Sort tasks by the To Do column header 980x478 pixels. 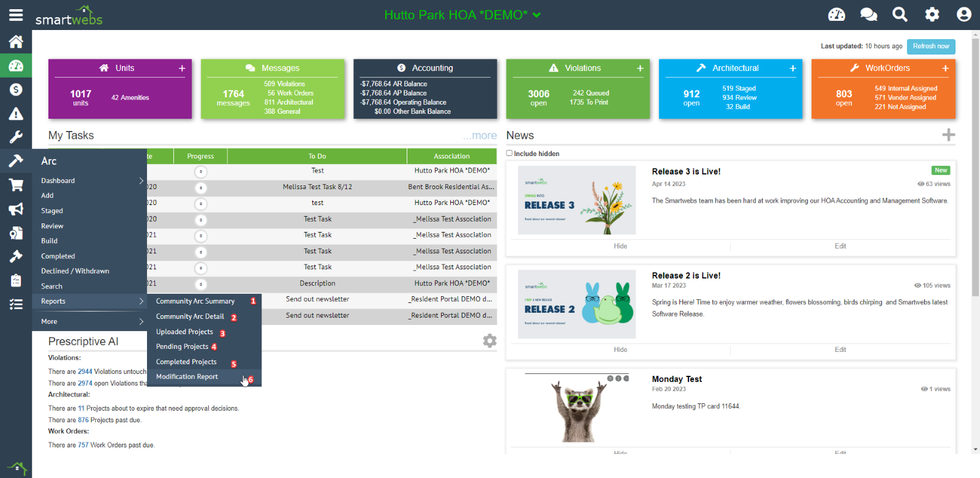pos(317,156)
